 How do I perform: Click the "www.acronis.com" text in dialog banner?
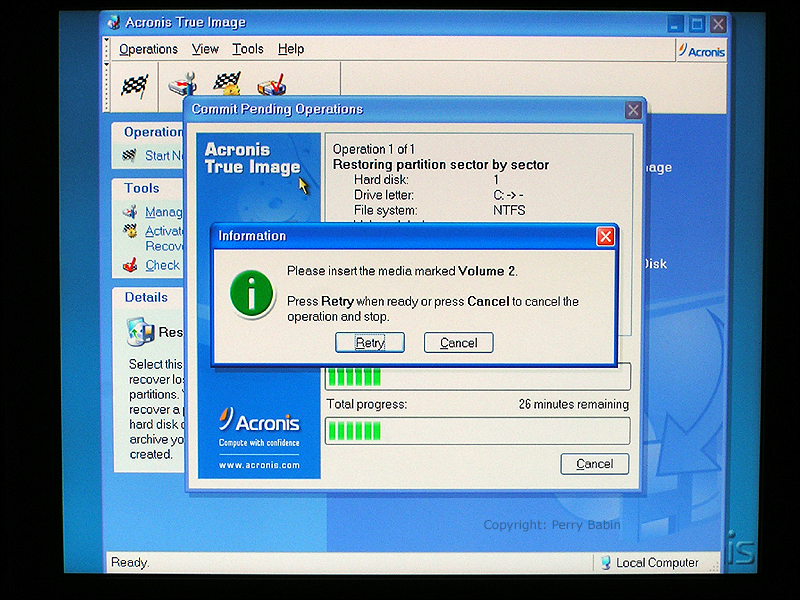(259, 465)
